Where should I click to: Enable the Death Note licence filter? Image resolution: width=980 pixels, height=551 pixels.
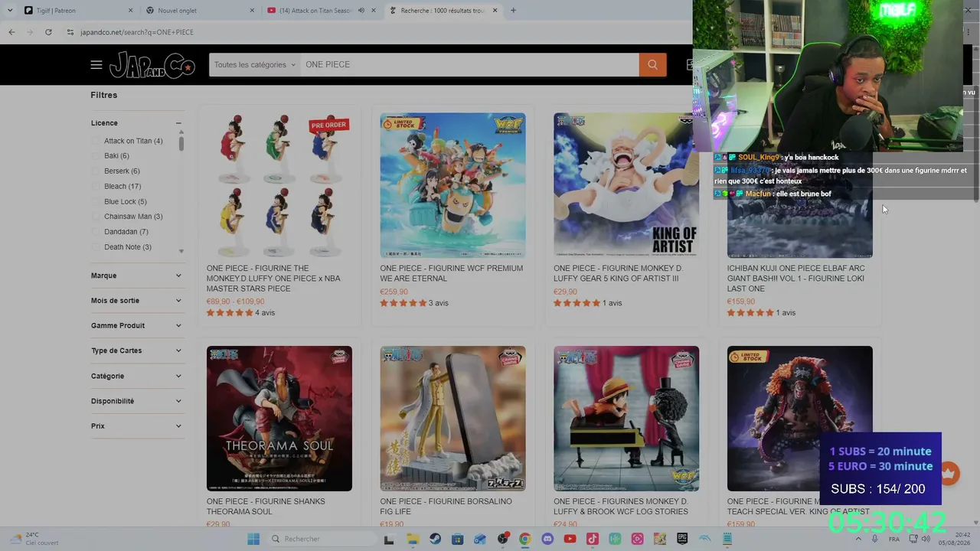[96, 247]
